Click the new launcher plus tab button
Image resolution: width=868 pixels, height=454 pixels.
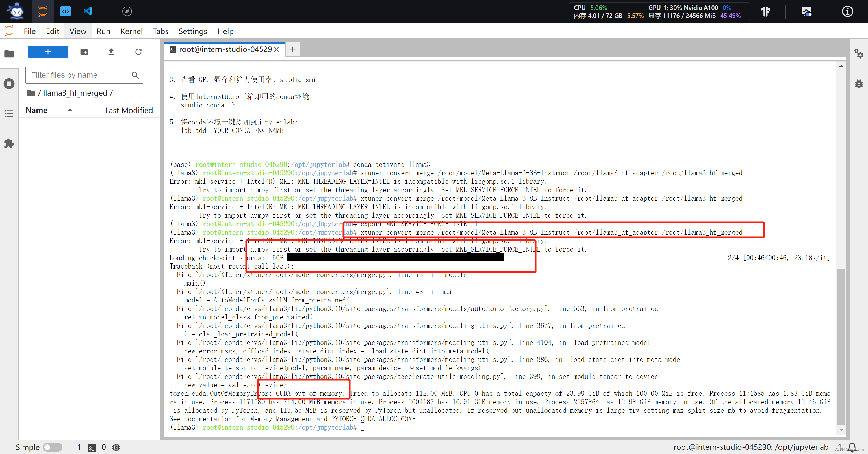(293, 49)
